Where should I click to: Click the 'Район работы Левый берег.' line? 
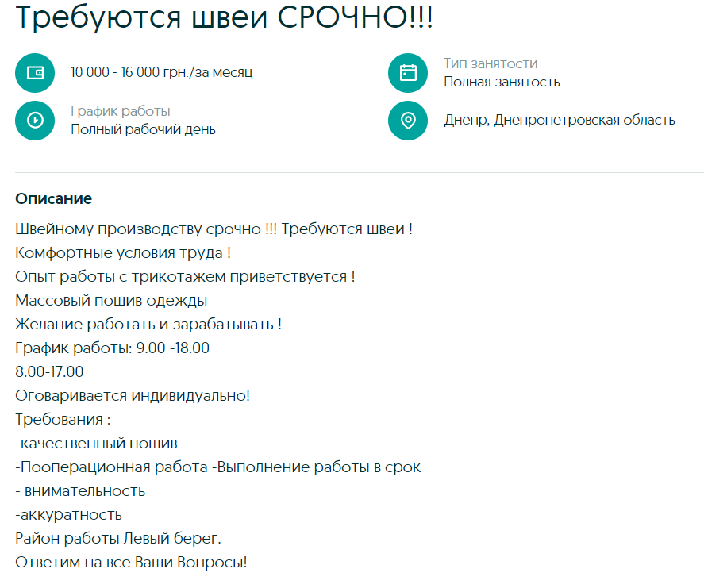pos(117,539)
